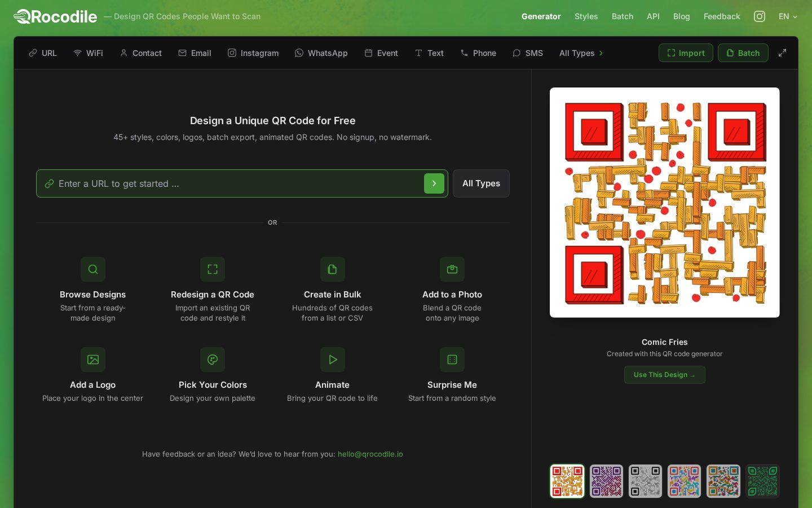This screenshot has height=508, width=812.
Task: Click the Surprise Me dice icon
Action: tap(452, 360)
